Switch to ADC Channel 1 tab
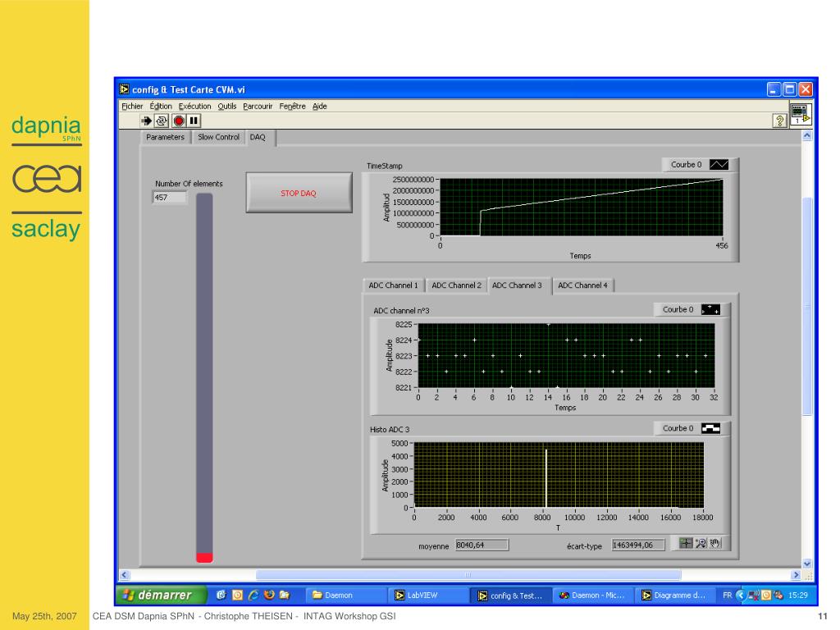840x630 pixels. pos(393,285)
